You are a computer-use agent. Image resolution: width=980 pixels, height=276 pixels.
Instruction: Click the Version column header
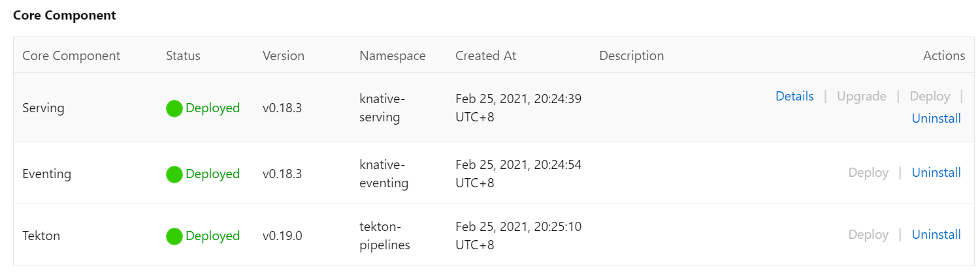284,55
